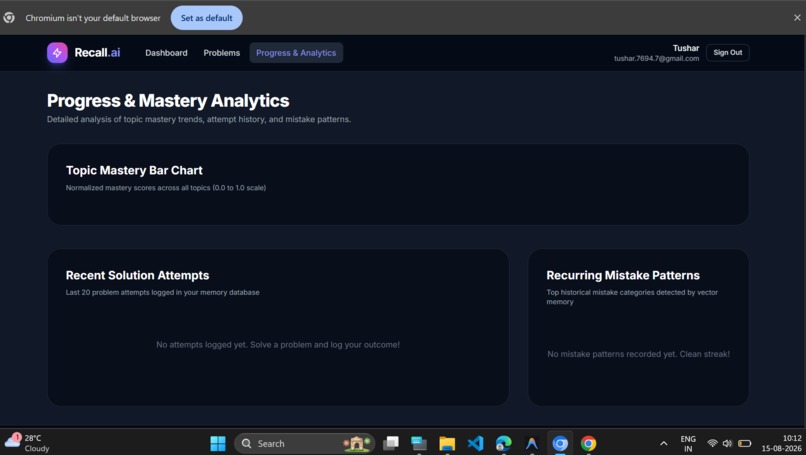This screenshot has height=455, width=806.
Task: Open the monitor app icon beside Task View
Action: [x=419, y=443]
